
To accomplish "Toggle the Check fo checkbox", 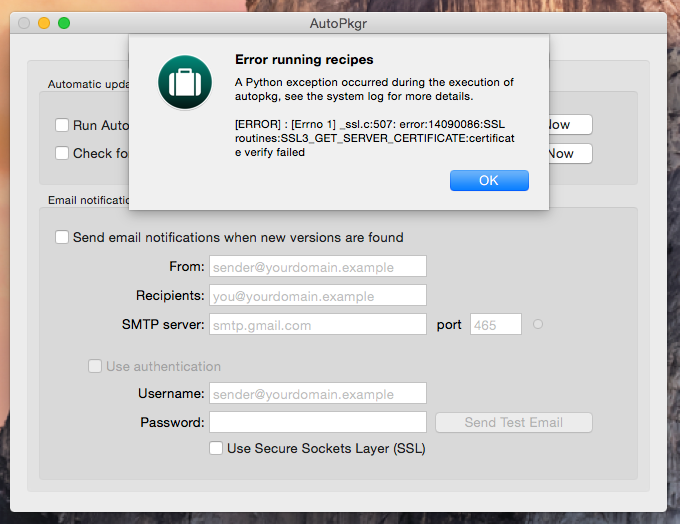I will pos(62,153).
